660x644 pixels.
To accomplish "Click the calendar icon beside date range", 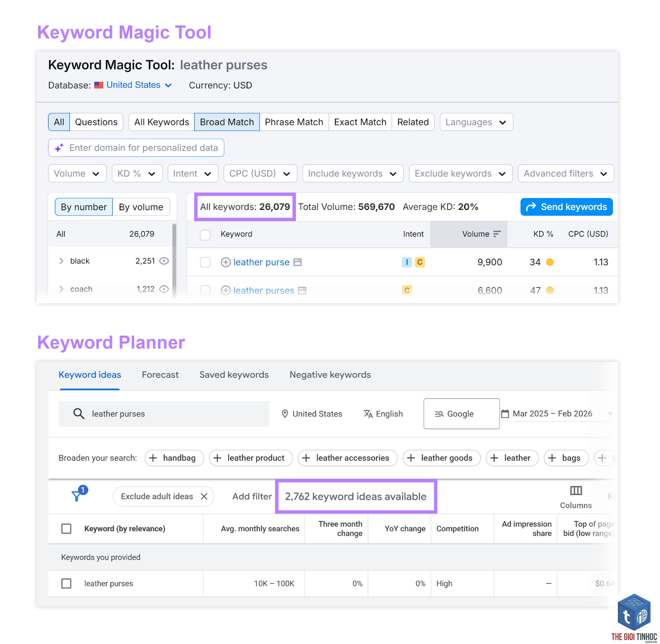I will point(505,414).
